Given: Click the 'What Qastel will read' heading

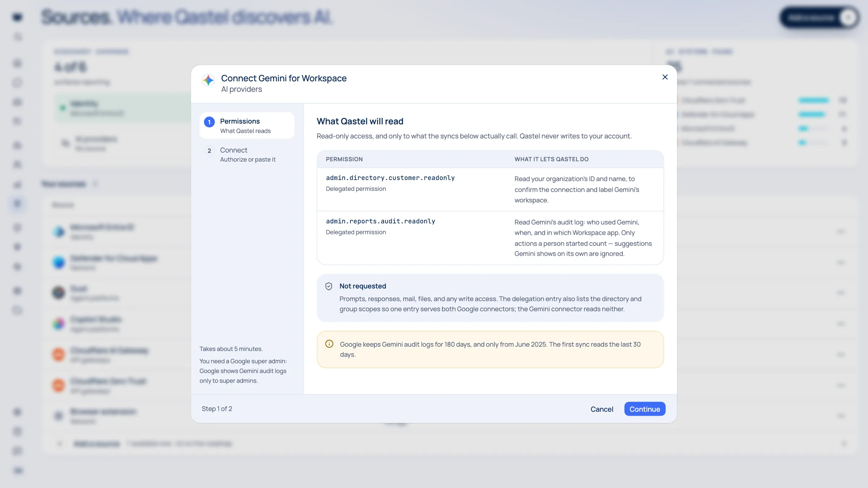Looking at the screenshot, I should (x=360, y=121).
